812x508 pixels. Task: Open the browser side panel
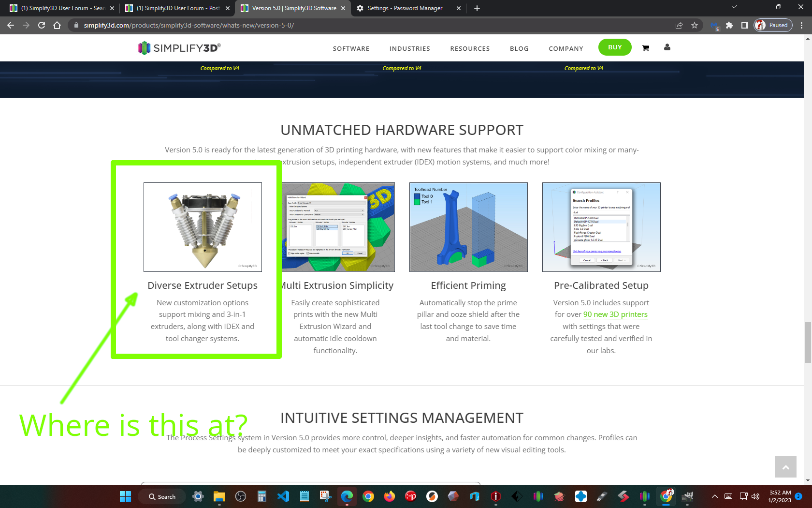pos(745,25)
